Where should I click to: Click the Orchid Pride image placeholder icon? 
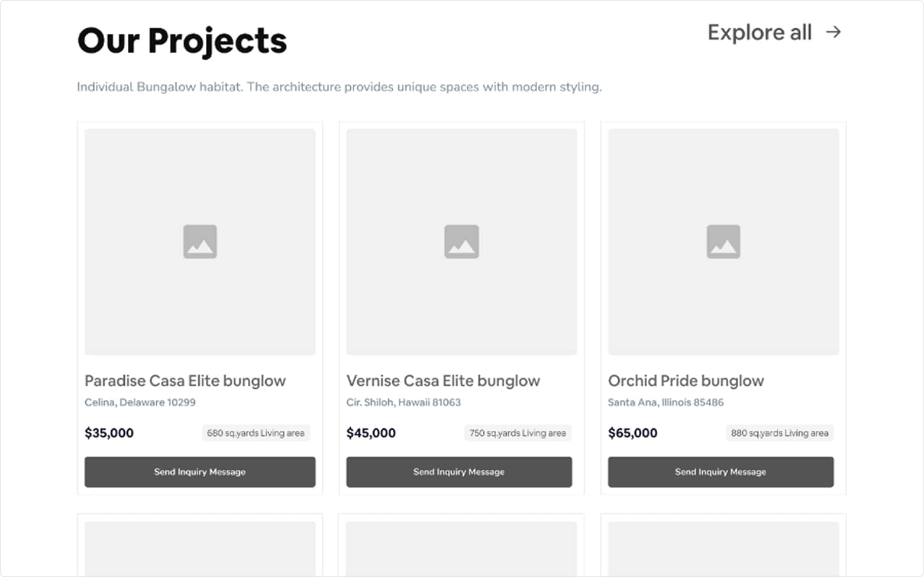(x=723, y=241)
